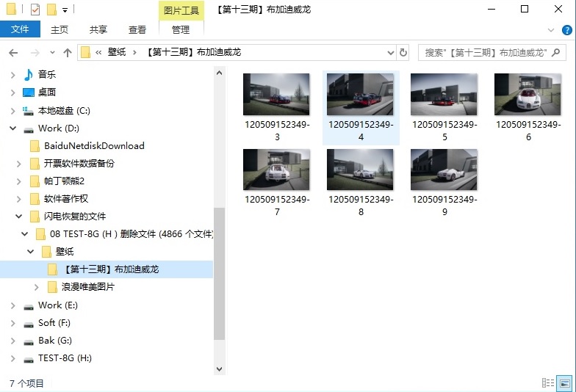The image size is (576, 392).
Task: Select the 图片工具 contextual tab
Action: click(181, 10)
